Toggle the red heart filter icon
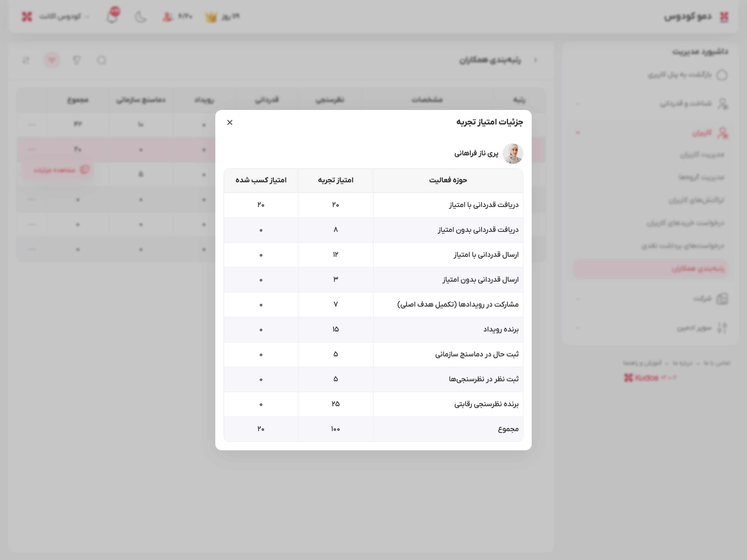Viewport: 747px width, 560px height. click(51, 60)
